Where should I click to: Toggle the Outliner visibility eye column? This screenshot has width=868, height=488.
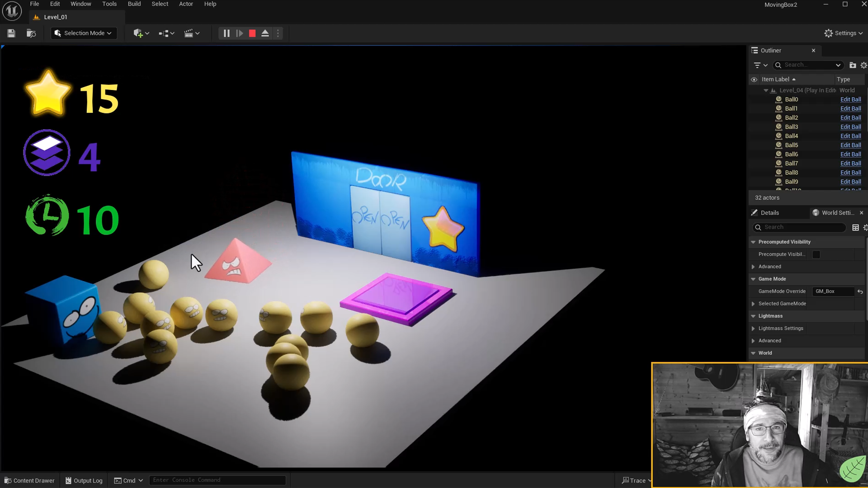pyautogui.click(x=754, y=80)
